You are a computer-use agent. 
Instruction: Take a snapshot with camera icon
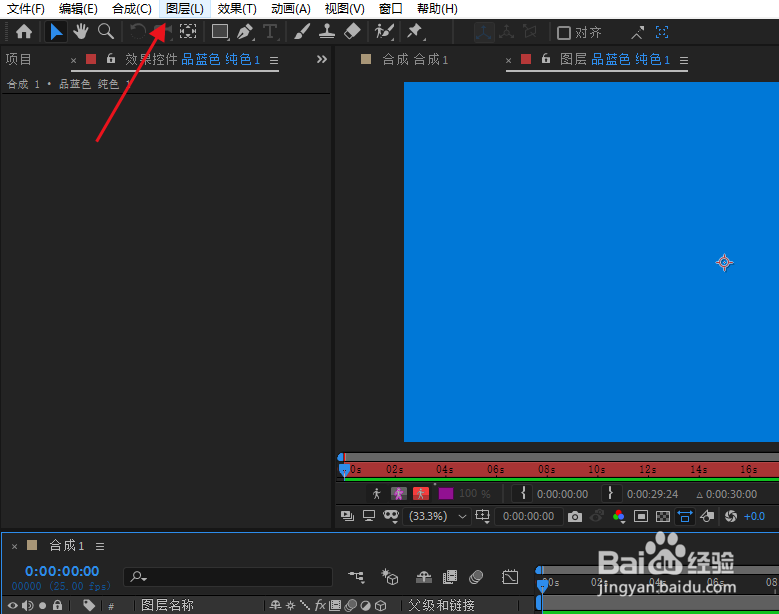(x=575, y=517)
